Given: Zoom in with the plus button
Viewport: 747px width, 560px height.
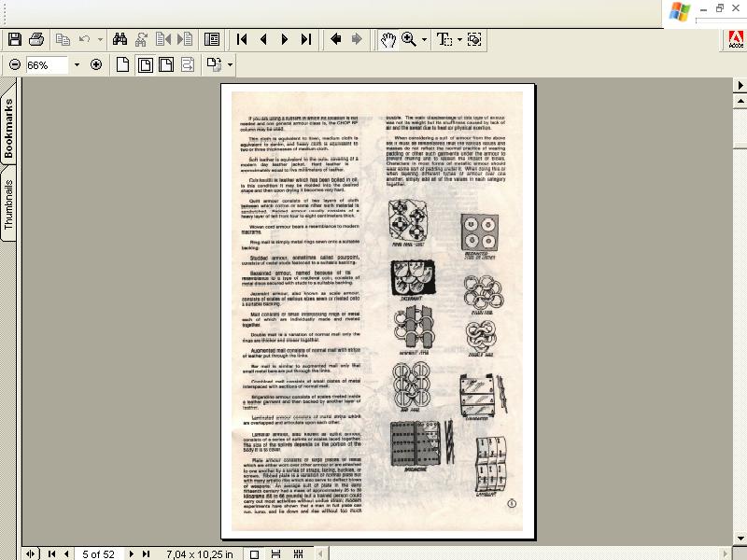Looking at the screenshot, I should 96,64.
